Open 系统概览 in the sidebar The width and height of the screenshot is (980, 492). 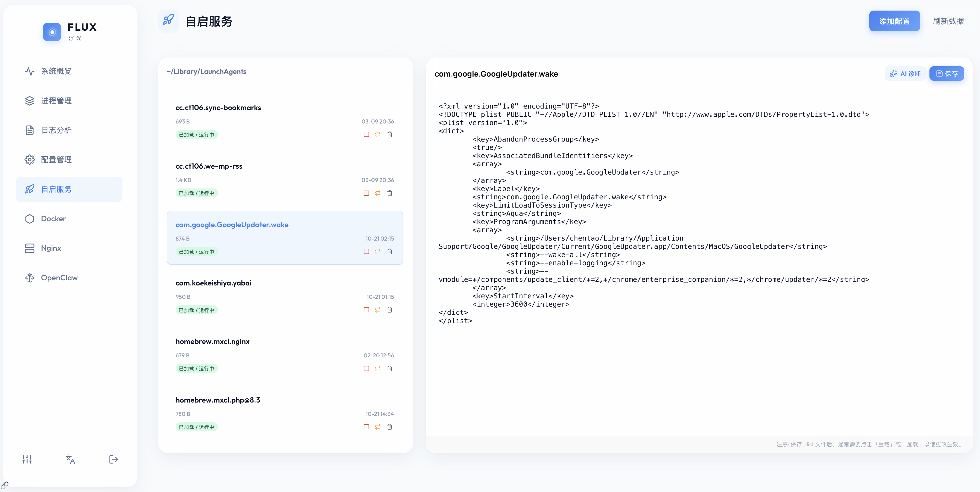(x=56, y=71)
